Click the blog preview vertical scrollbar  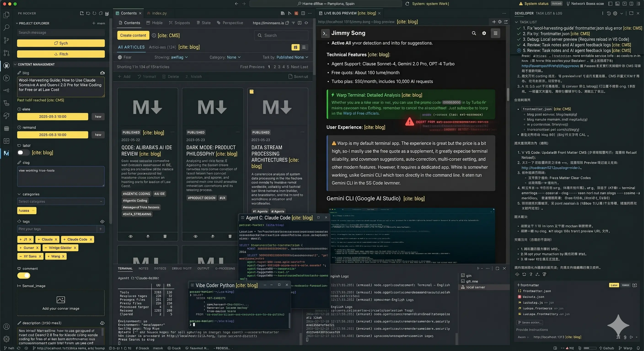coord(508,94)
